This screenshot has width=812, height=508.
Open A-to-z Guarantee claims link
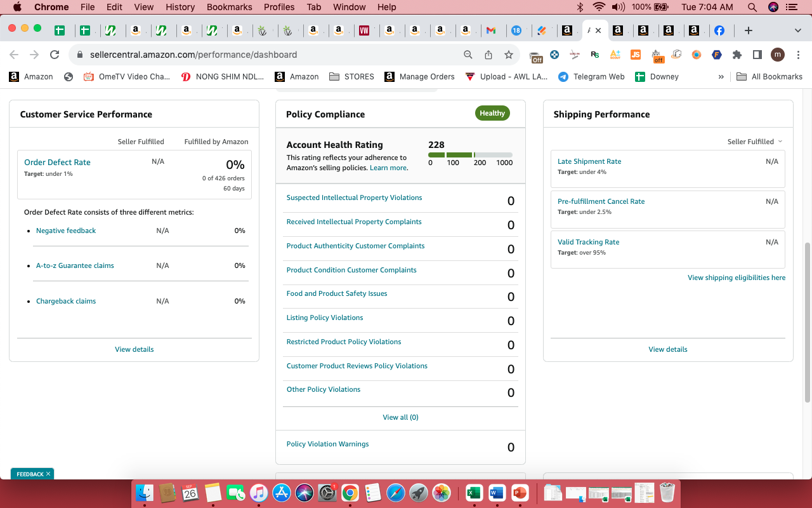[75, 265]
